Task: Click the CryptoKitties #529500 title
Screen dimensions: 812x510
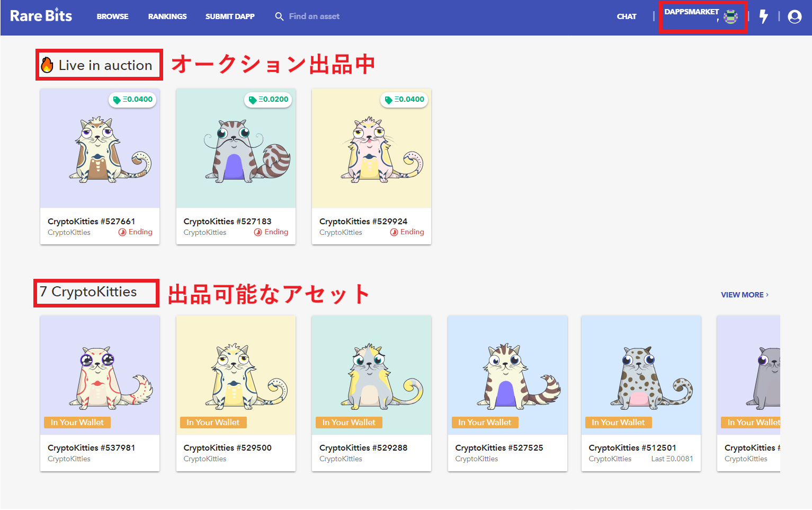Action: pyautogui.click(x=227, y=448)
